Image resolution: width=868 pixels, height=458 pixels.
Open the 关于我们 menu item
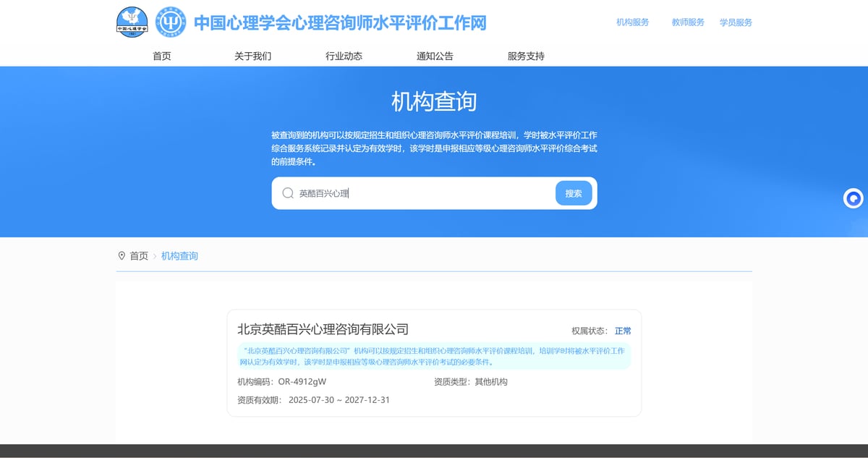(x=252, y=56)
